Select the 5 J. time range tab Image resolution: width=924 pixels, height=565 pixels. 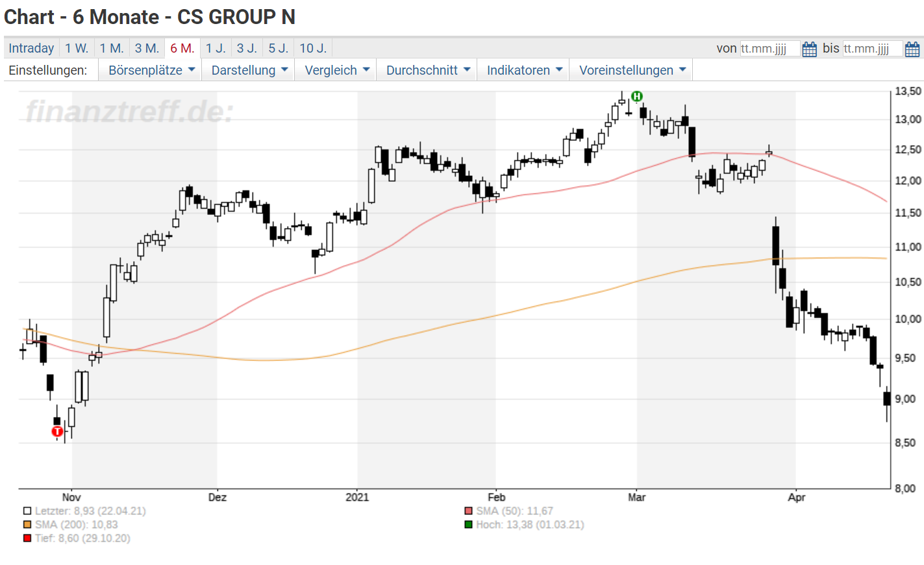click(x=279, y=48)
